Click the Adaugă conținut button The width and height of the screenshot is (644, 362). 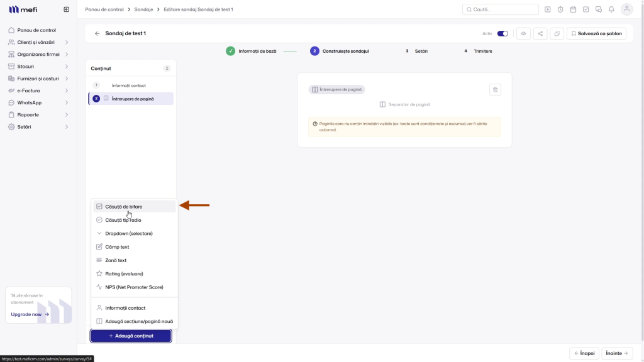[131, 336]
